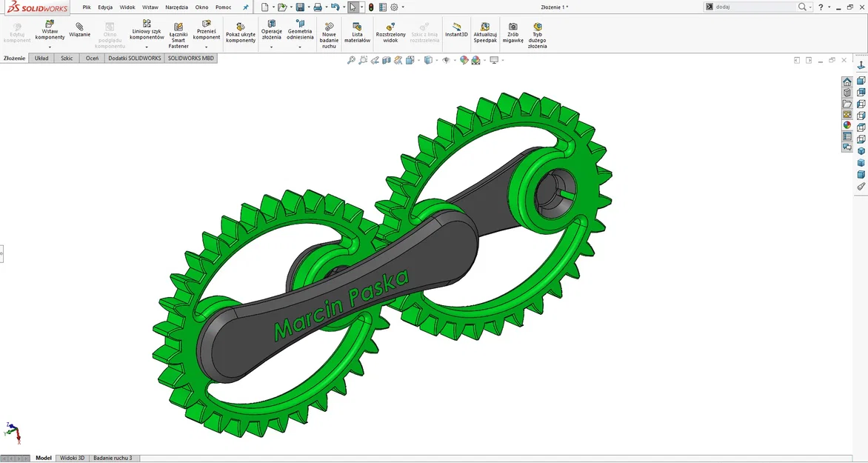Expand the Wstaw komponenty dropdown arrow
Screen dimensions: 868x463
pyautogui.click(x=50, y=47)
